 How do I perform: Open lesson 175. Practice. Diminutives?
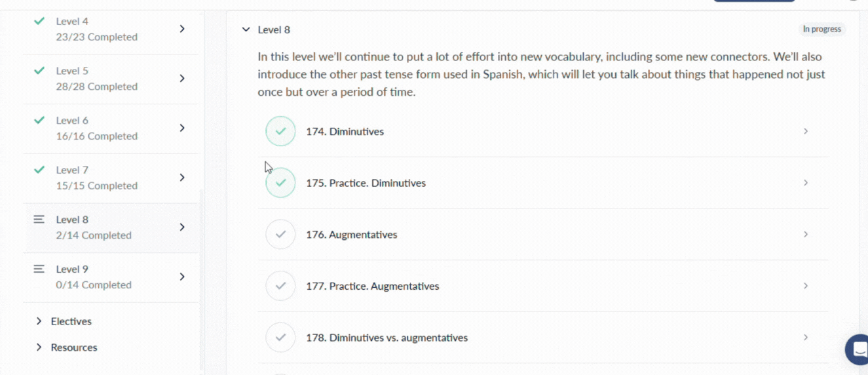[x=543, y=183]
